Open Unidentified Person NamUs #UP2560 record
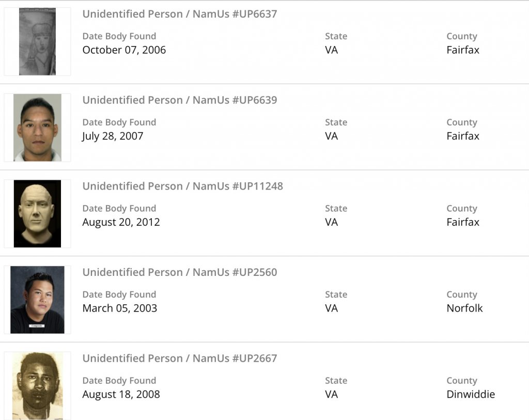 [x=180, y=272]
